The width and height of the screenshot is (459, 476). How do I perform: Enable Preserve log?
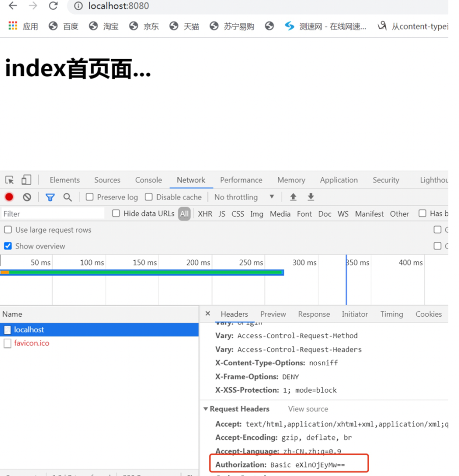(91, 197)
